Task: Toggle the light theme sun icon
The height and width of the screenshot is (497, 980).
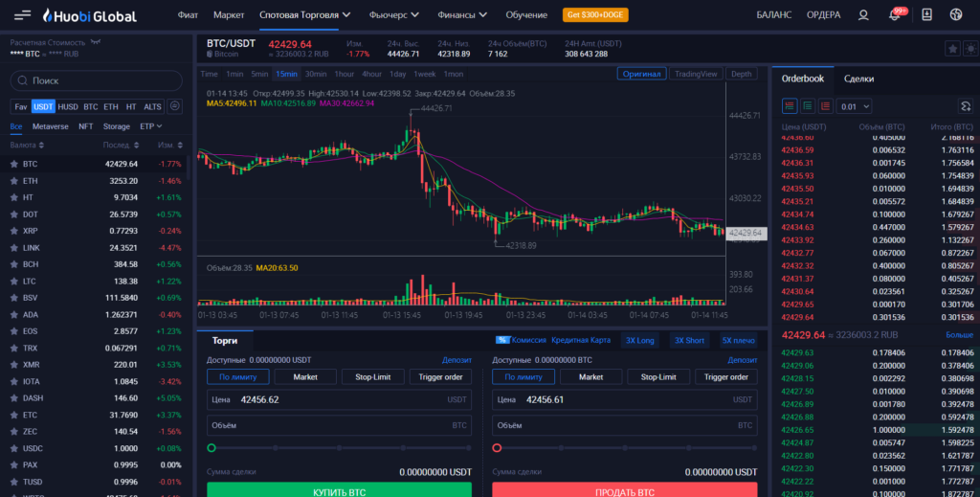Action: coord(970,49)
